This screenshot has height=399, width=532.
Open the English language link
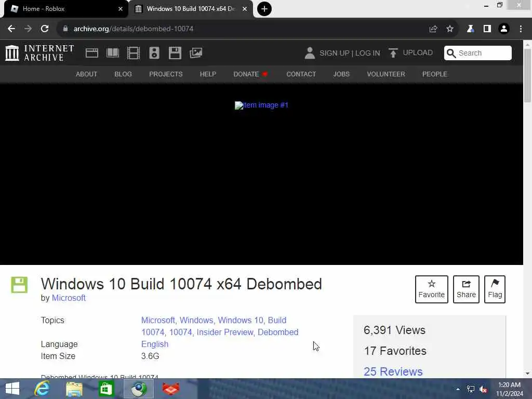click(155, 344)
